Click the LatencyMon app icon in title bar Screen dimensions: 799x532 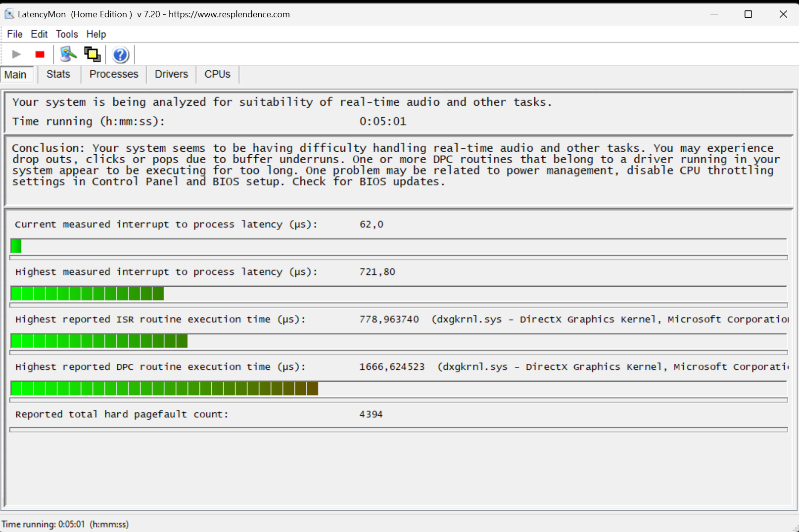pyautogui.click(x=9, y=14)
